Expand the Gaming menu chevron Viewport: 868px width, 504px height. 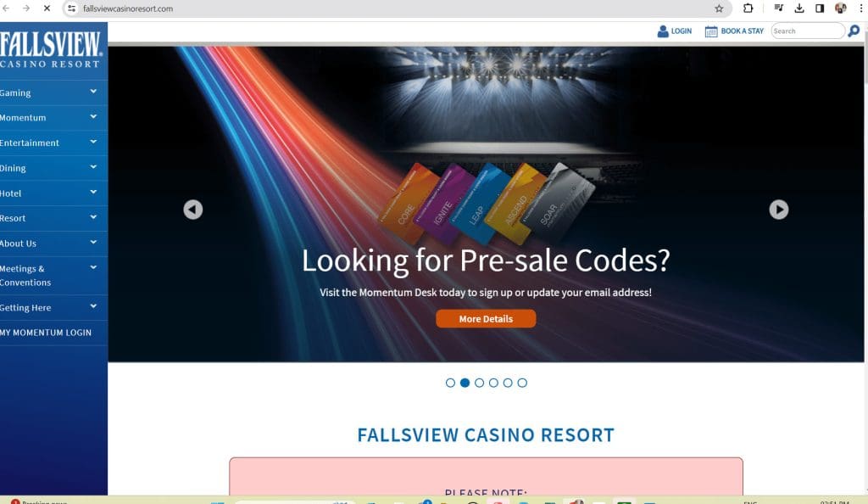[x=93, y=92]
